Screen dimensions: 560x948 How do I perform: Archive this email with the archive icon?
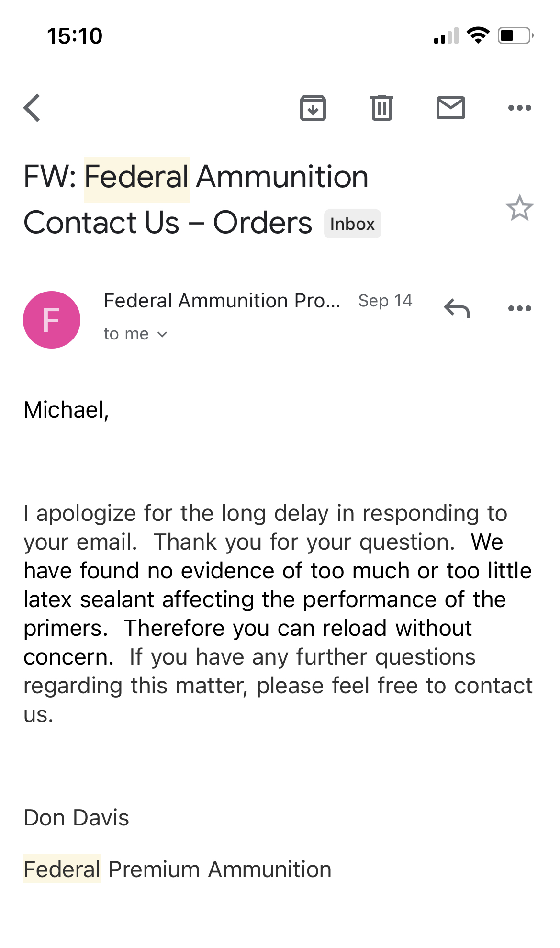(313, 108)
